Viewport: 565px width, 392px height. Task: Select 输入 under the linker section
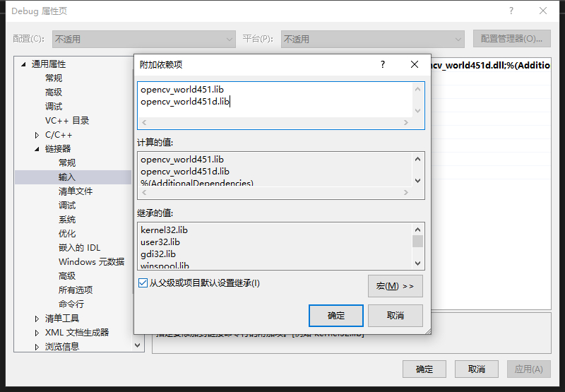67,177
